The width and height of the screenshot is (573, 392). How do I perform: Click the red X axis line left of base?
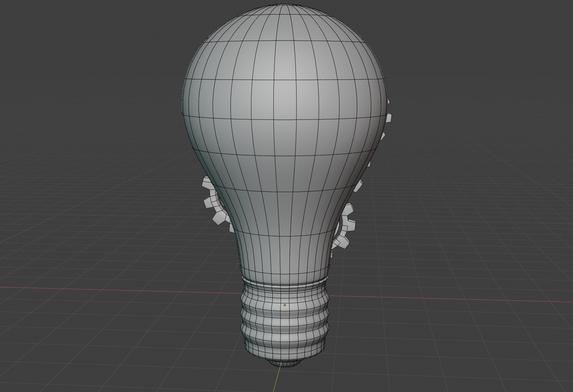[112, 290]
